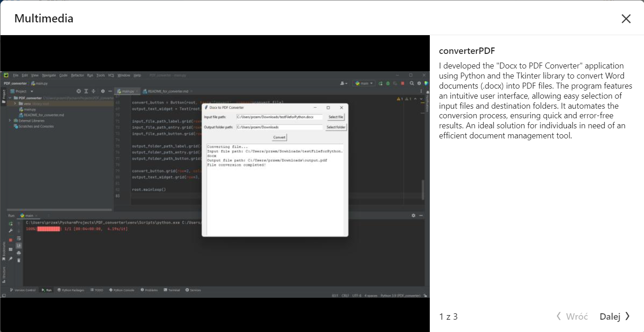Open the Edit menu in PyCharm
Screen dimensions: 644x332
(x=25, y=75)
